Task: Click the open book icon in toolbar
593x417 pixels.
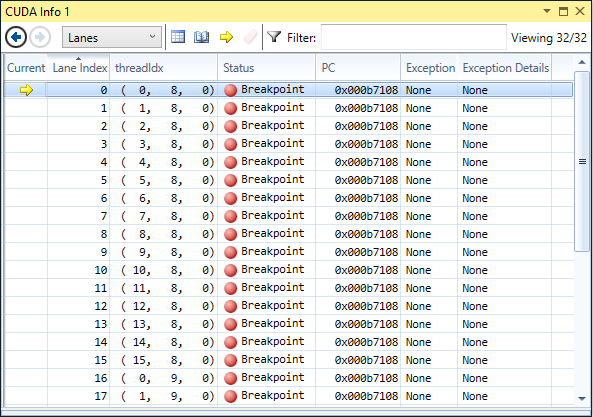Action: click(202, 37)
